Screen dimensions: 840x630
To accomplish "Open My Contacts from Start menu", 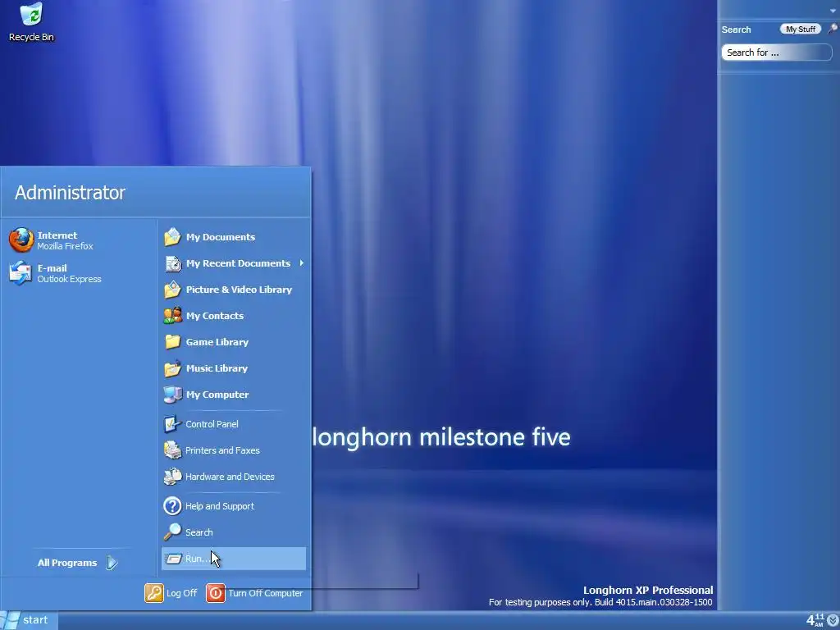I will click(x=215, y=316).
